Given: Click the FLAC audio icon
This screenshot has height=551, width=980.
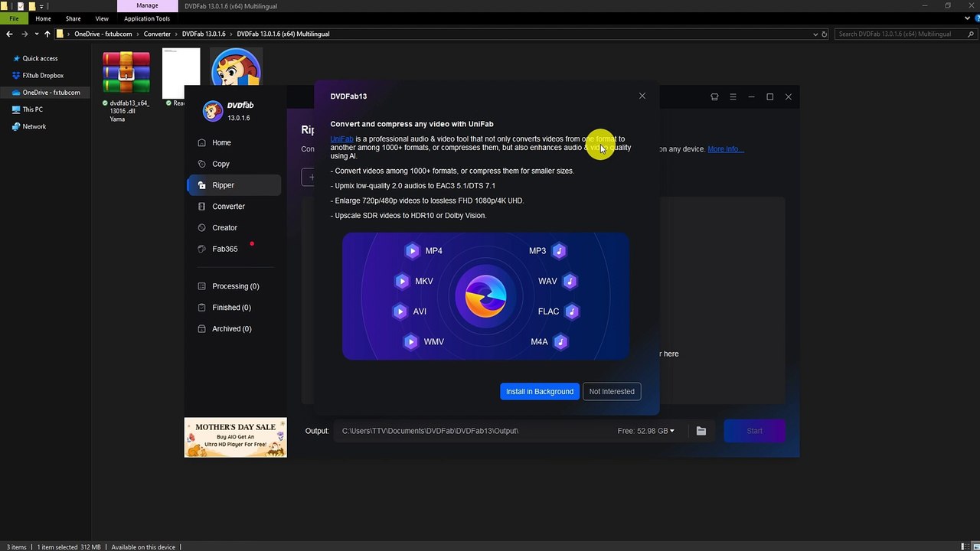Looking at the screenshot, I should [571, 311].
